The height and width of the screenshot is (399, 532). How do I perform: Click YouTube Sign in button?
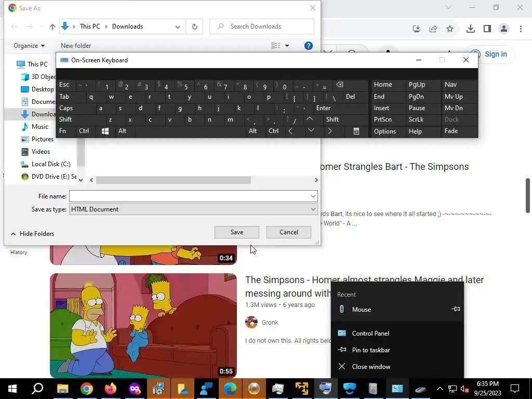click(x=489, y=54)
